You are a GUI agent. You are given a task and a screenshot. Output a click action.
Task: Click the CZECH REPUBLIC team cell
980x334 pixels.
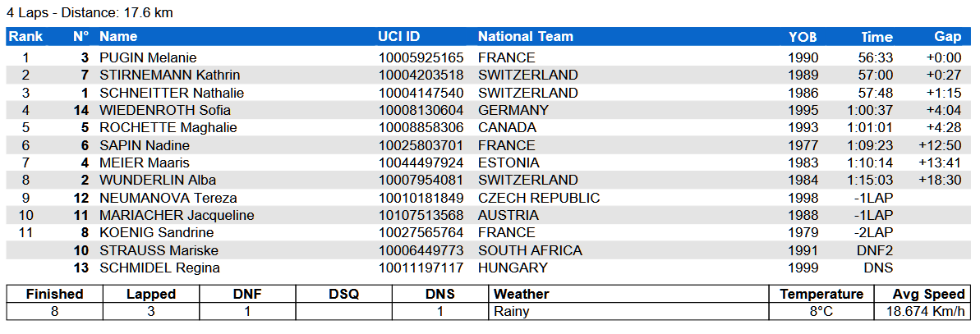pyautogui.click(x=539, y=198)
